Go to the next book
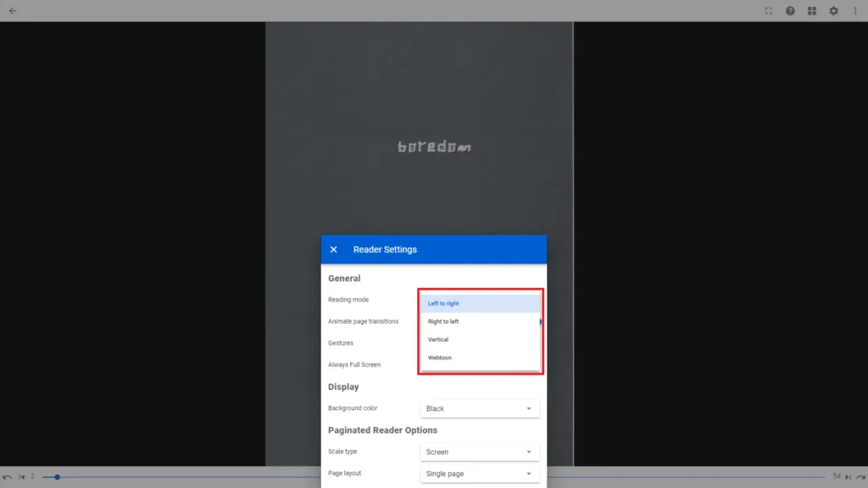 click(861, 477)
